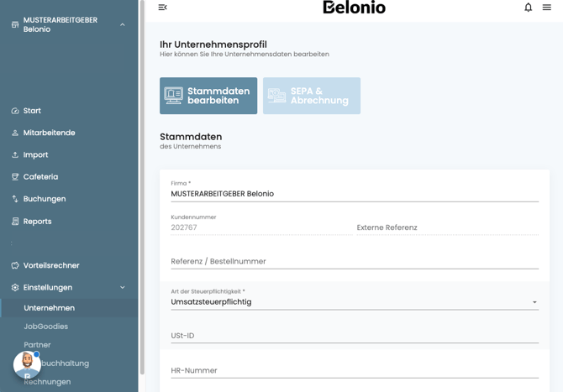This screenshot has height=392, width=563.
Task: Open the hamburger menu at top right
Action: [x=546, y=8]
